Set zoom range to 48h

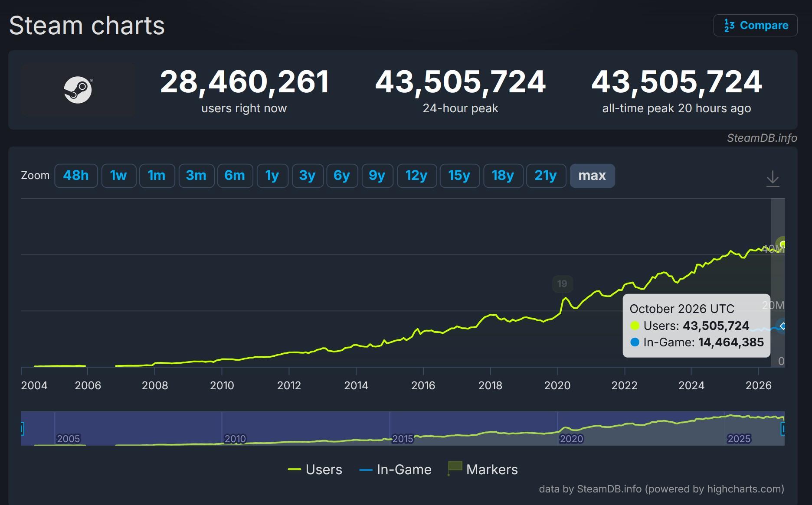(76, 176)
